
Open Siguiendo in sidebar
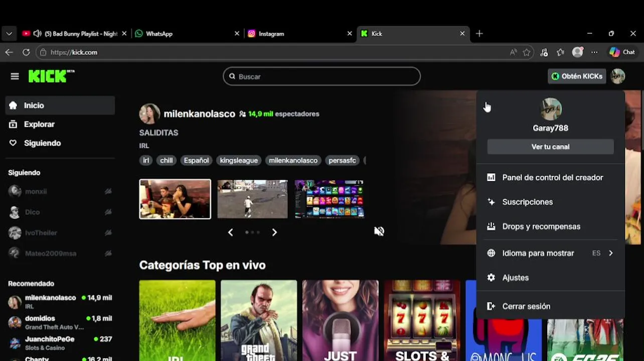[60, 143]
